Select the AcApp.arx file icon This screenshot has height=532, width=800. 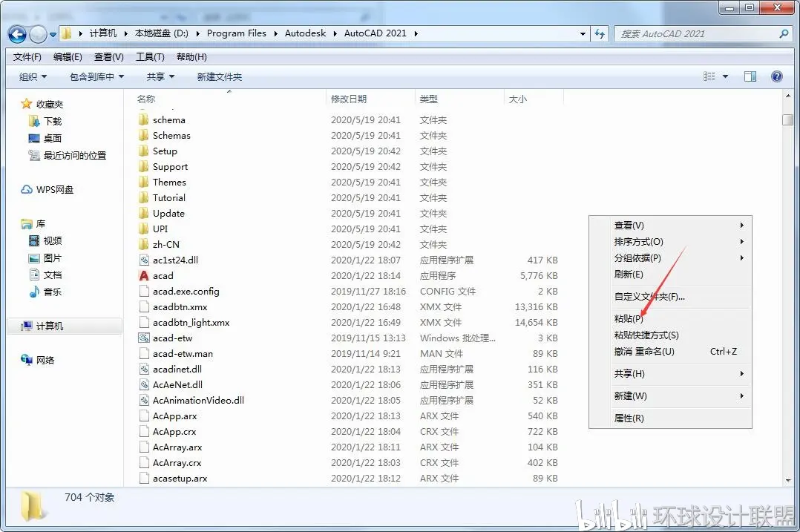click(144, 416)
